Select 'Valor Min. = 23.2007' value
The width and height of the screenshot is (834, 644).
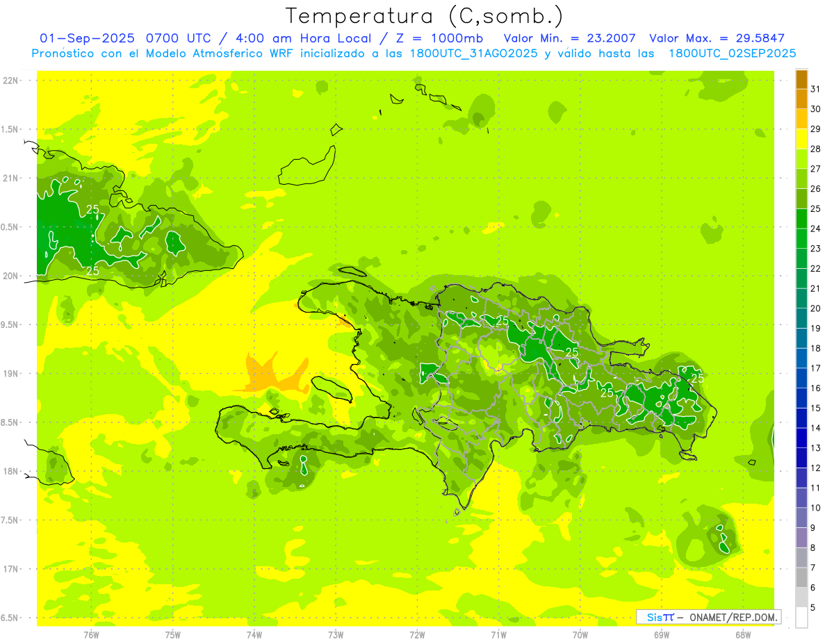[569, 38]
